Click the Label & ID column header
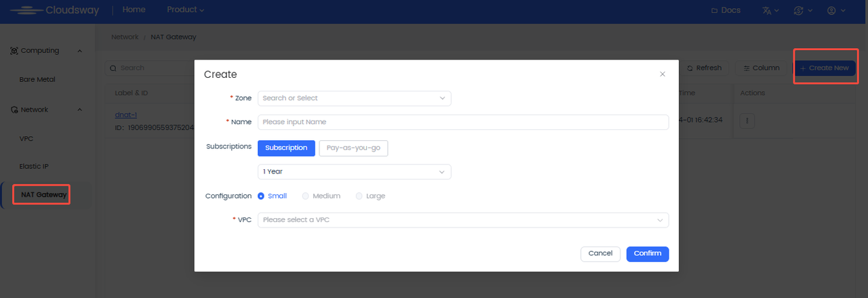 (132, 93)
